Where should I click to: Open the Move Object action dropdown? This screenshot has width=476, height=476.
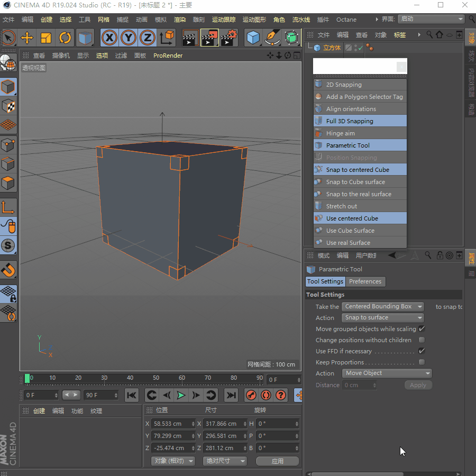coord(387,373)
